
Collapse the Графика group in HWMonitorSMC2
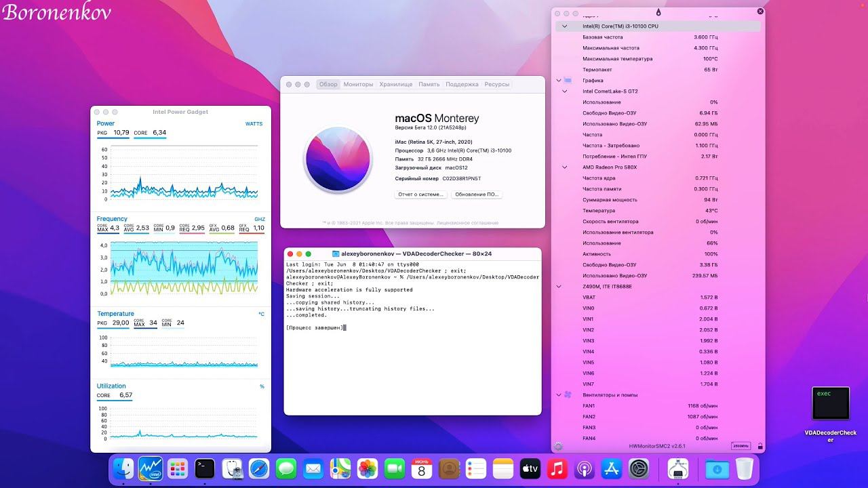coord(559,81)
